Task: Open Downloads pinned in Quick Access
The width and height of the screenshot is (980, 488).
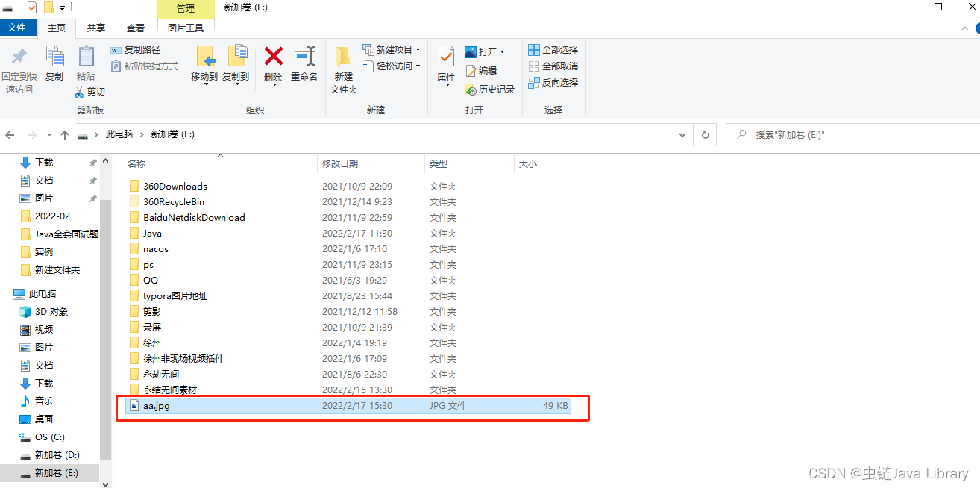Action: [x=44, y=162]
